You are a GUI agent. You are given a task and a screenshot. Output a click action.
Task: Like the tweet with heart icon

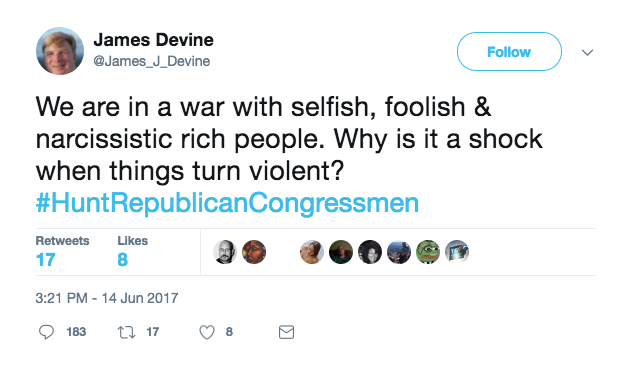(207, 332)
